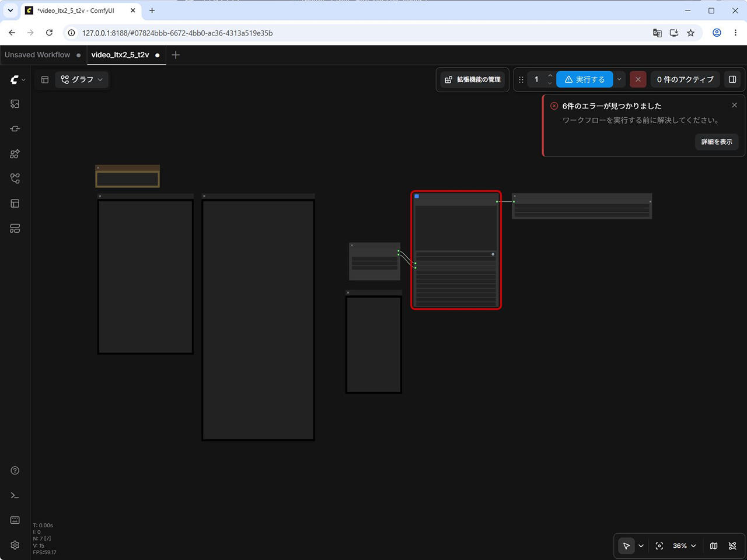Open the Node Library sidebar panel
Image resolution: width=747 pixels, height=560 pixels.
(x=15, y=129)
